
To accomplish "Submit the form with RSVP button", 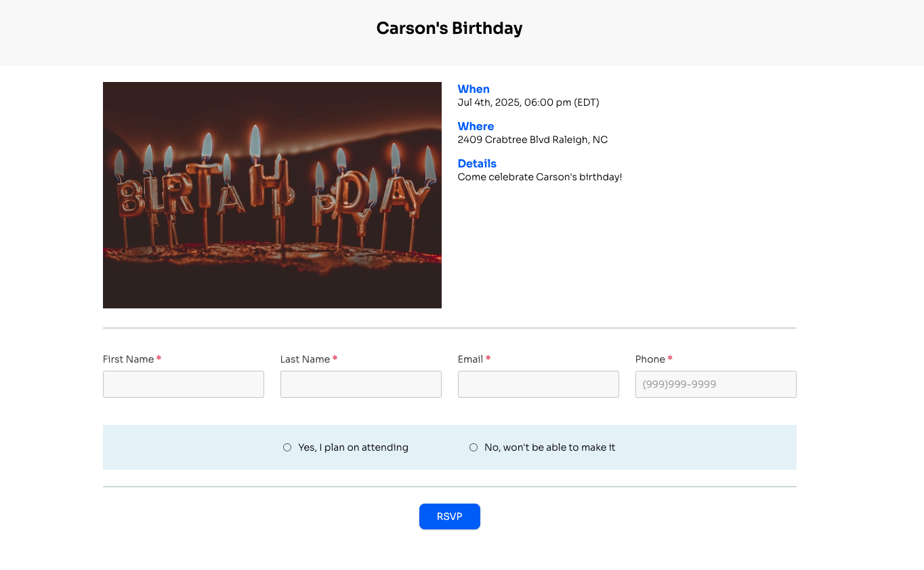I will click(x=450, y=516).
